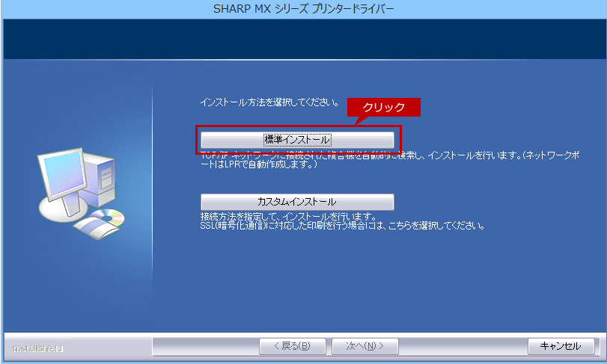The height and width of the screenshot is (364, 607).
Task: Click the SHARP MX シリーズ title bar
Action: tap(303, 9)
